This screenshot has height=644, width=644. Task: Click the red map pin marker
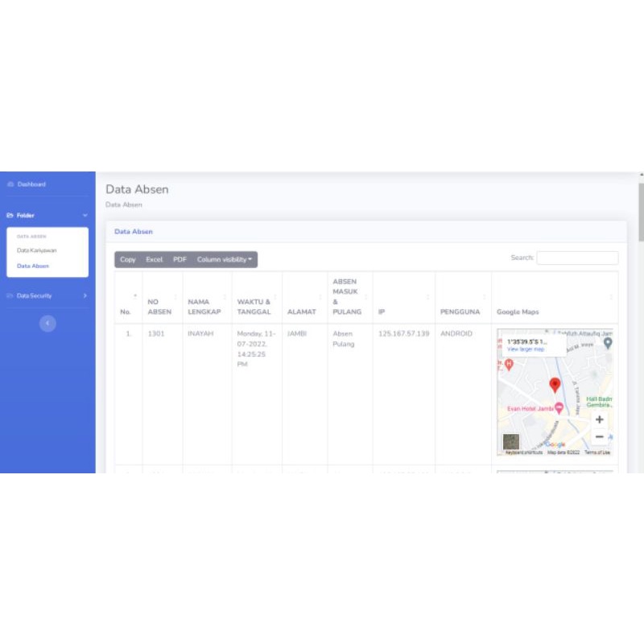coord(555,385)
